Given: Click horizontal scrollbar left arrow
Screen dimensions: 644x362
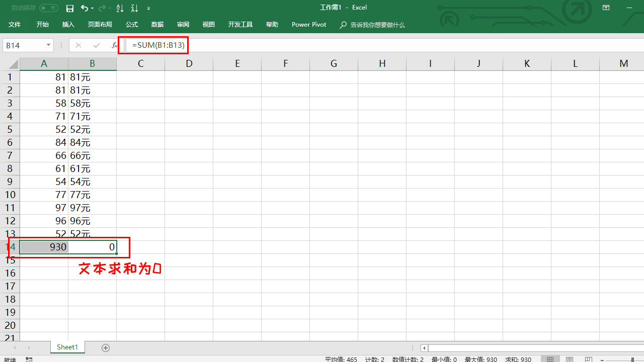Looking at the screenshot, I should click(x=425, y=348).
